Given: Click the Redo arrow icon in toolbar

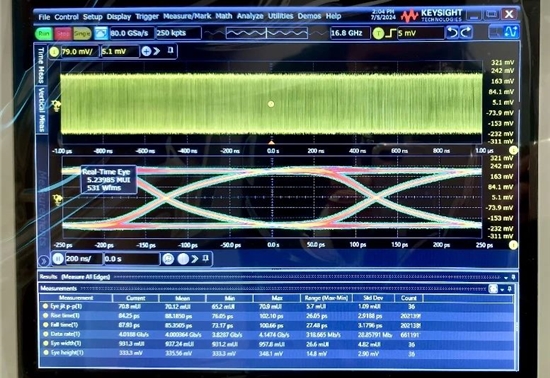Looking at the screenshot, I should pyautogui.click(x=466, y=33).
